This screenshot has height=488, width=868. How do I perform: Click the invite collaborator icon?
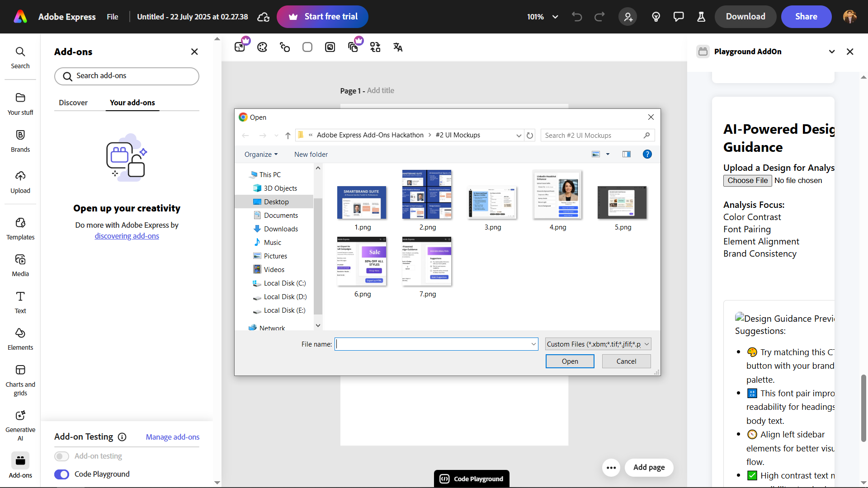628,17
